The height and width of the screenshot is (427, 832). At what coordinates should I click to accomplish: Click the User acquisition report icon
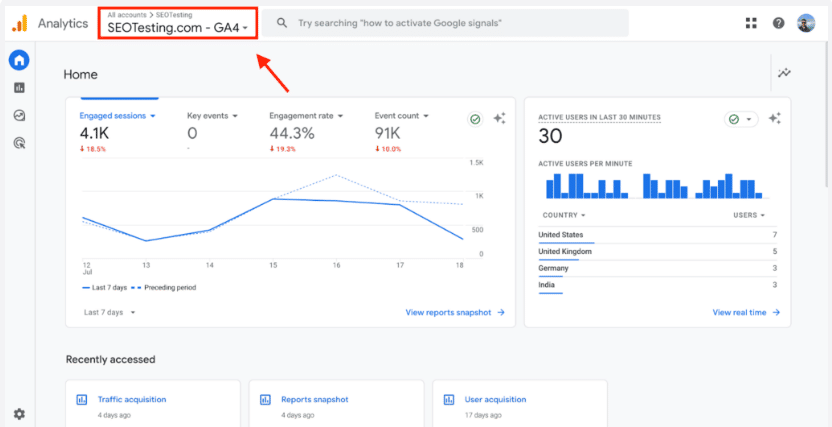click(449, 399)
